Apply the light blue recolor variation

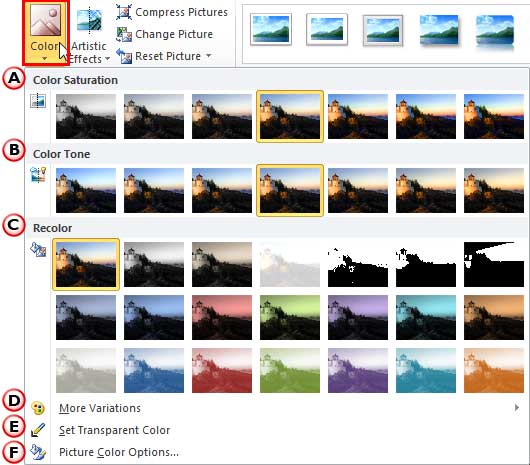click(x=154, y=370)
